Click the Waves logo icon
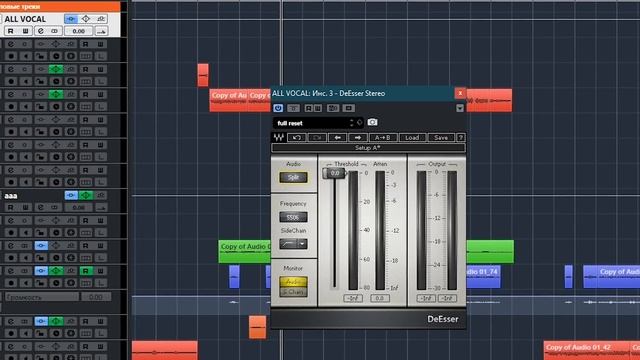The image size is (640, 360). point(279,138)
